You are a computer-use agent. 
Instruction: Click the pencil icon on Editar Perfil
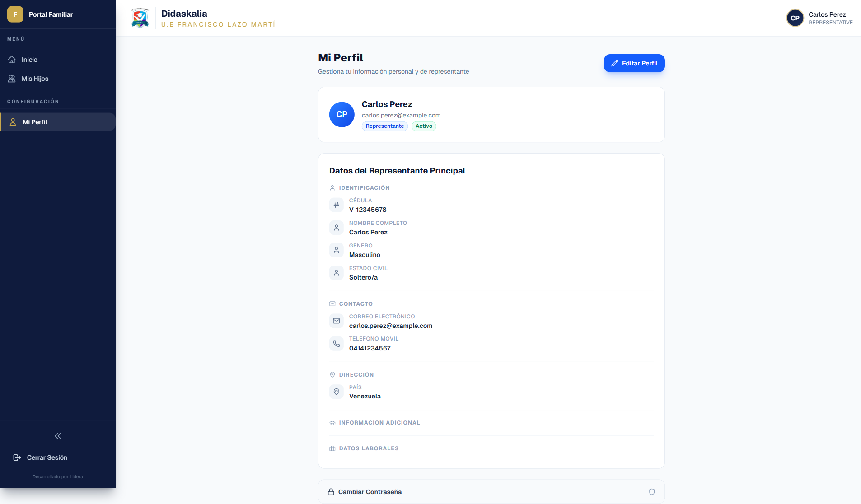[x=614, y=63]
